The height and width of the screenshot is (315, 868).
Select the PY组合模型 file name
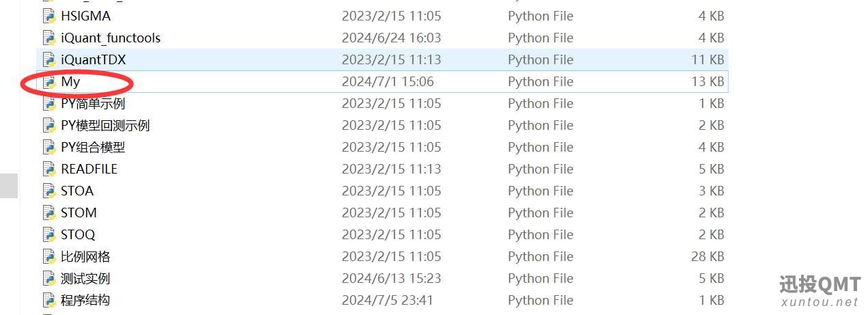click(x=93, y=147)
